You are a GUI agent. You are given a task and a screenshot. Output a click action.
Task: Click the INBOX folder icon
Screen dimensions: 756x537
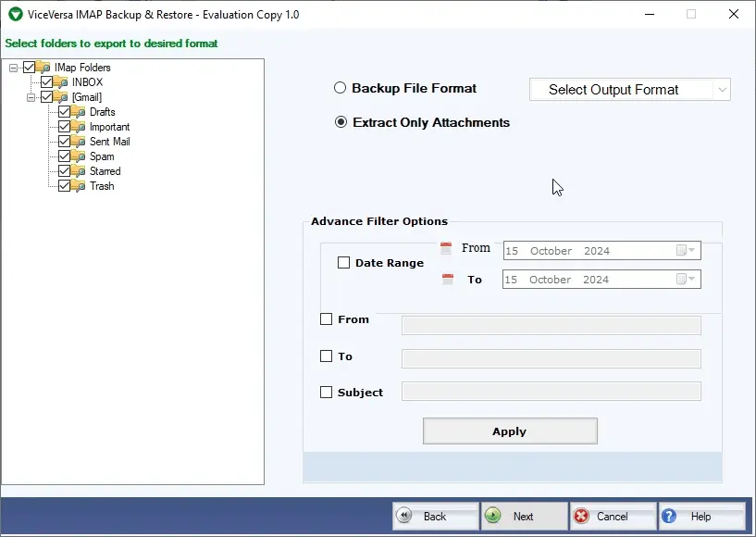coord(61,82)
